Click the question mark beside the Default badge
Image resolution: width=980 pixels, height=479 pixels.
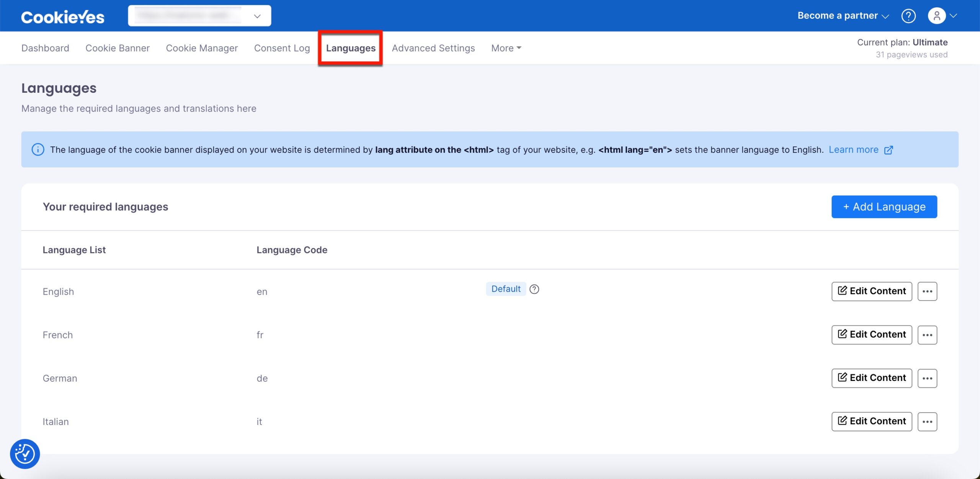[534, 289]
